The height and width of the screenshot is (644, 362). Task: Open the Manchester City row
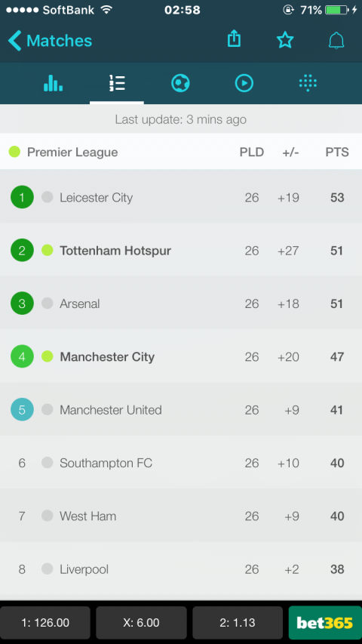point(181,356)
